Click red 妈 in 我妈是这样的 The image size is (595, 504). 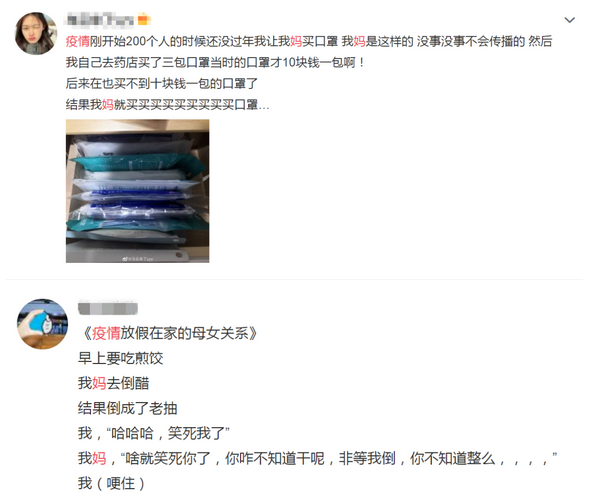359,41
